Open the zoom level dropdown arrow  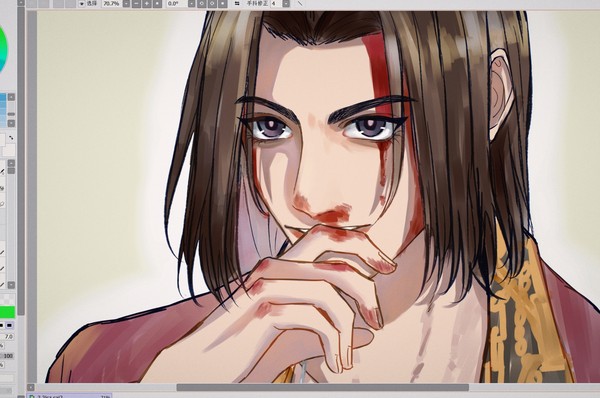pyautogui.click(x=126, y=3)
